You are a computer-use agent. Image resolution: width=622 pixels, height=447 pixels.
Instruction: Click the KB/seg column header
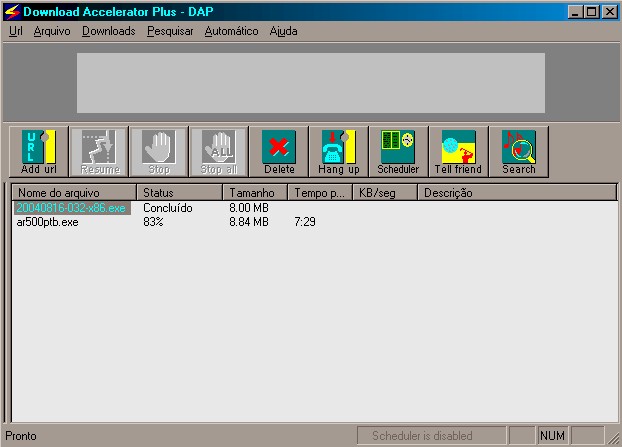tap(385, 193)
